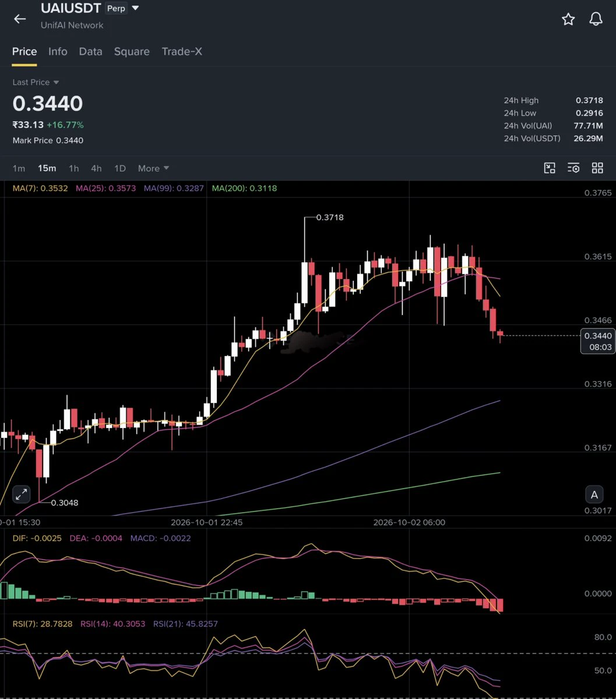This screenshot has width=616, height=699.
Task: Tap the MA(7): 0.3532 indicator label
Action: coord(40,188)
